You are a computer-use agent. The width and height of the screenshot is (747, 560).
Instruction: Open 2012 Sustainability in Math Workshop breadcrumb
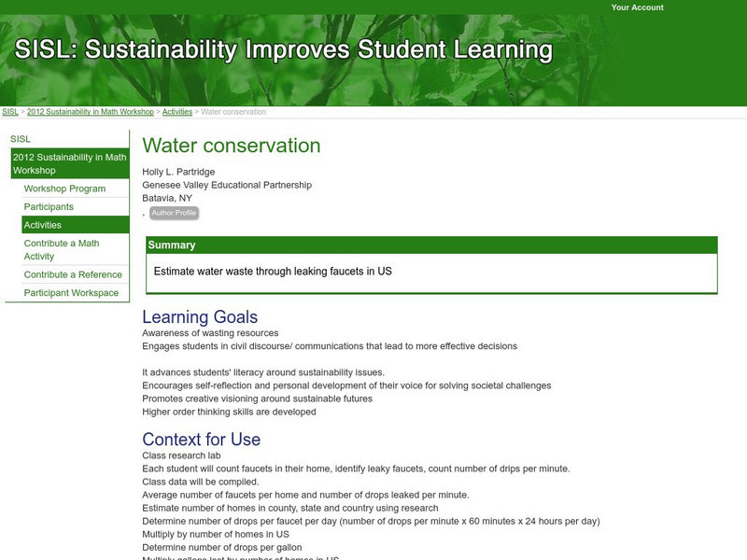point(90,112)
